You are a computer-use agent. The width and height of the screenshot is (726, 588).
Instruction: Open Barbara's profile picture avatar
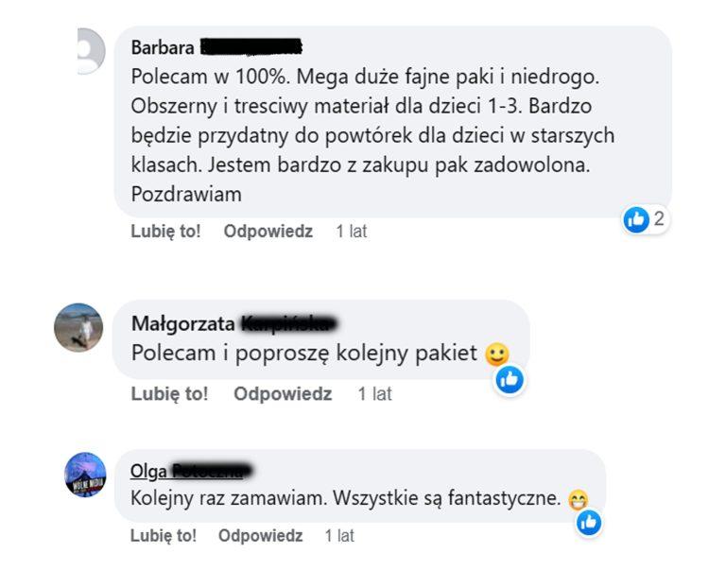click(x=91, y=51)
